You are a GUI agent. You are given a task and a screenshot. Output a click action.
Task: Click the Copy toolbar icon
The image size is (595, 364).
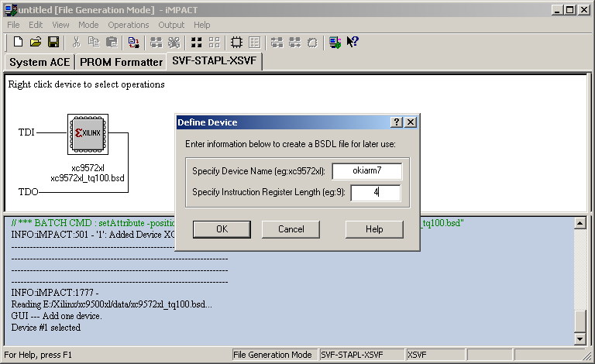coord(94,42)
